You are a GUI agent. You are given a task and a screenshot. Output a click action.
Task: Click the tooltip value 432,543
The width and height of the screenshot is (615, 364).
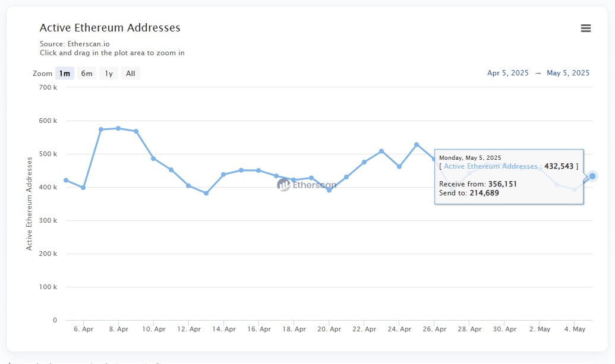click(x=559, y=166)
